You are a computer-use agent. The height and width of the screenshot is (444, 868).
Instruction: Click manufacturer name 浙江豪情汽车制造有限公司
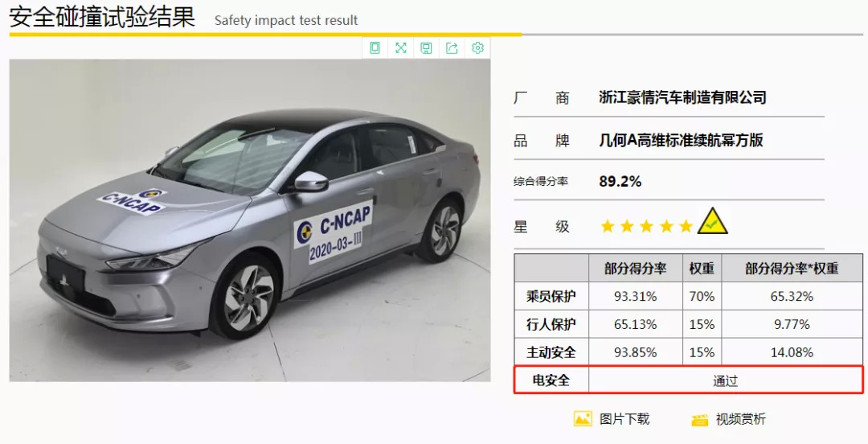point(682,97)
